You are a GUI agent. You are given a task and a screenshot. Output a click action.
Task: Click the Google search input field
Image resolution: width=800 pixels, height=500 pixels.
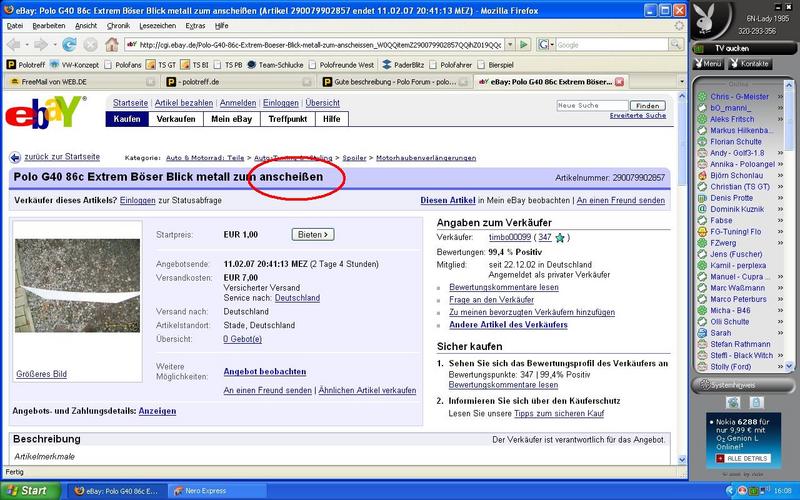[x=612, y=45]
